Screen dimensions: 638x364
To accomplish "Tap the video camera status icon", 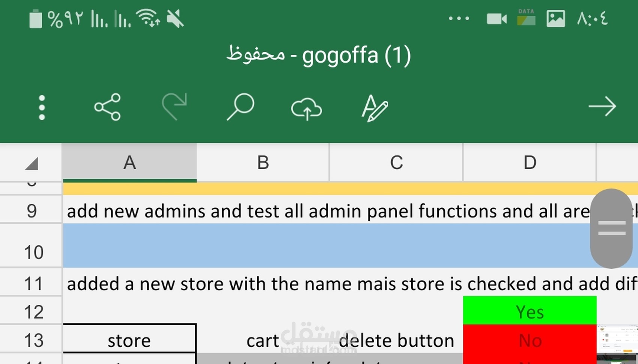I will coord(496,19).
